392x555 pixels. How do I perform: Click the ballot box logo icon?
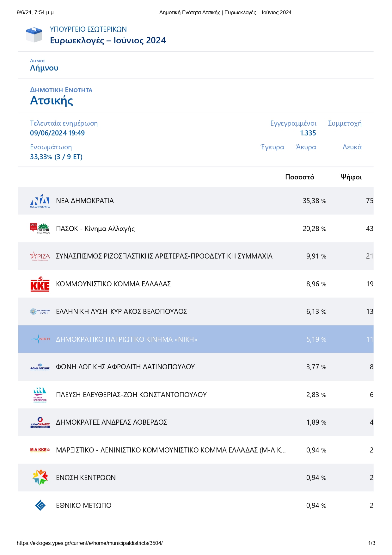tap(34, 35)
